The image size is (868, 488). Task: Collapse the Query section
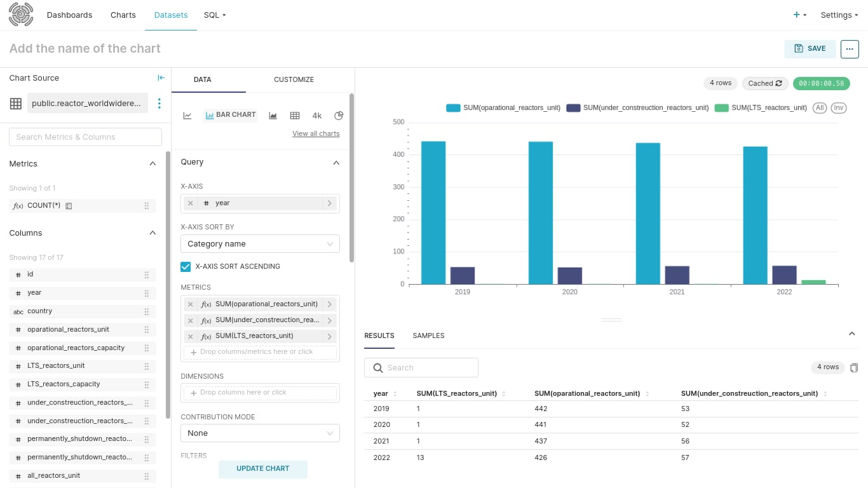pyautogui.click(x=336, y=163)
